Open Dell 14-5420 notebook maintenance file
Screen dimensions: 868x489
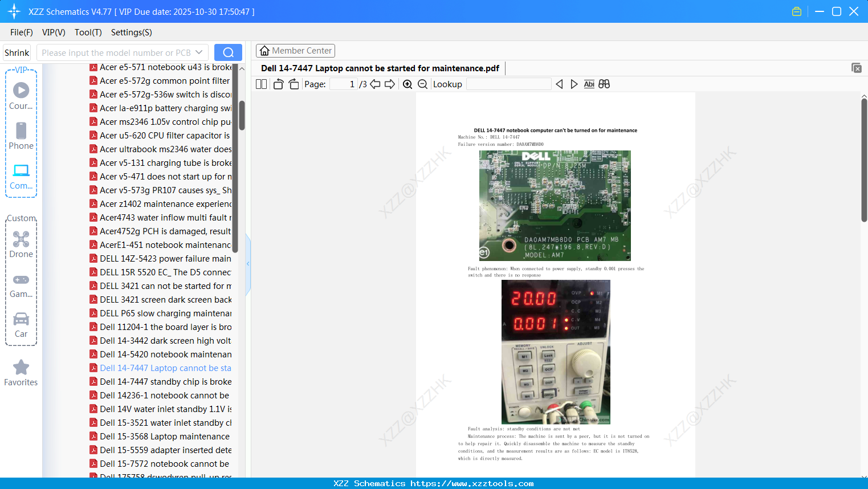click(160, 354)
